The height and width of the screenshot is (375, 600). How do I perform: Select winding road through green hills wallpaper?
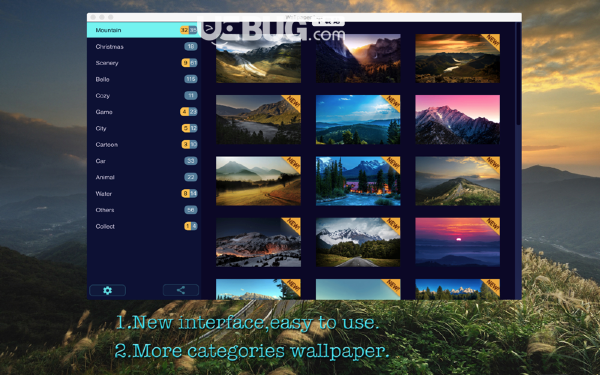(258, 58)
